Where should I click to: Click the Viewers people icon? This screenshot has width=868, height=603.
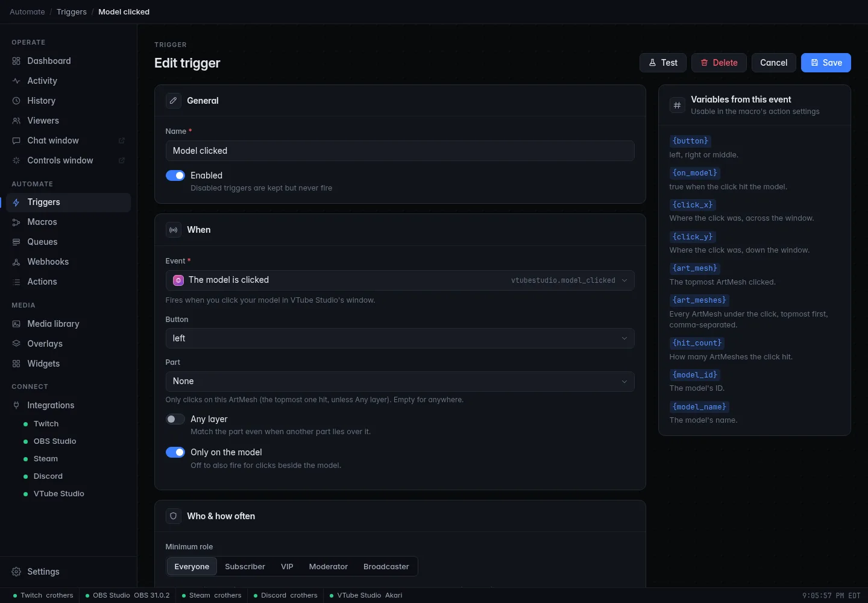click(x=16, y=121)
